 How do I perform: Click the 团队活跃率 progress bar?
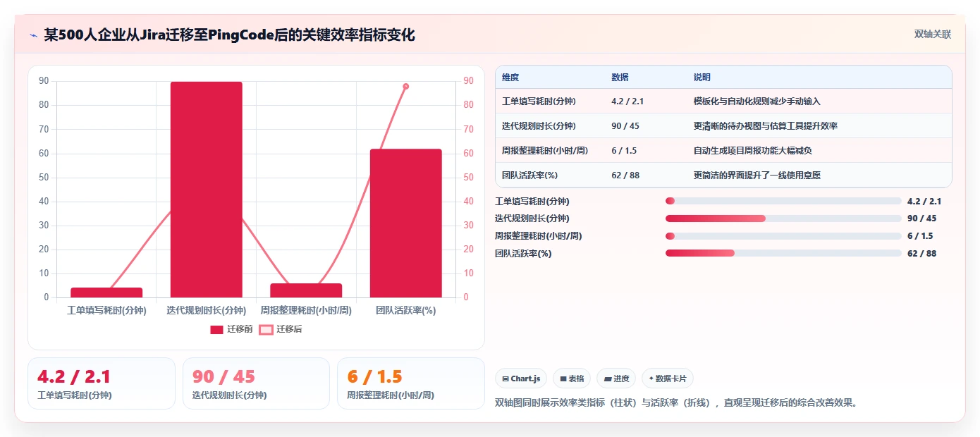pyautogui.click(x=783, y=253)
